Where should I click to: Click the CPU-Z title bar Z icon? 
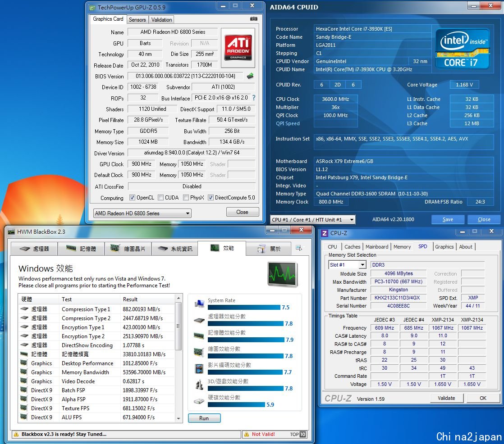click(325, 233)
